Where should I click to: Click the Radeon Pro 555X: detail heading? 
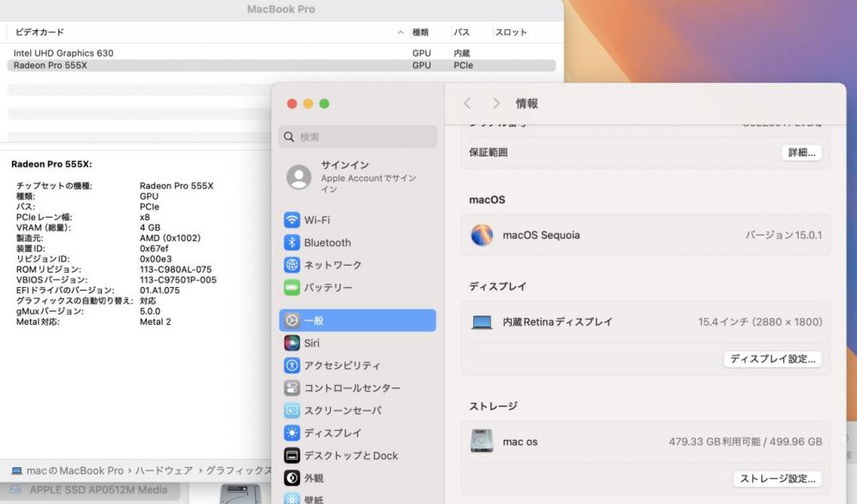pyautogui.click(x=51, y=164)
